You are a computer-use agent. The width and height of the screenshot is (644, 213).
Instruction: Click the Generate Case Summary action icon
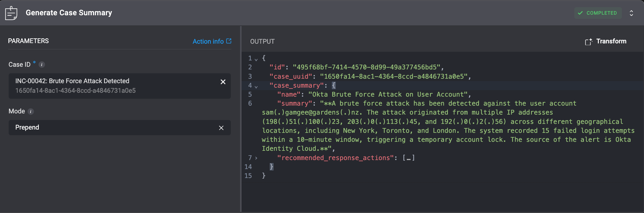[11, 13]
